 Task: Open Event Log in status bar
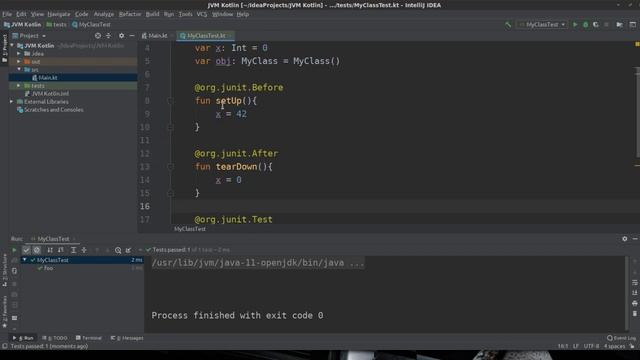tap(621, 338)
